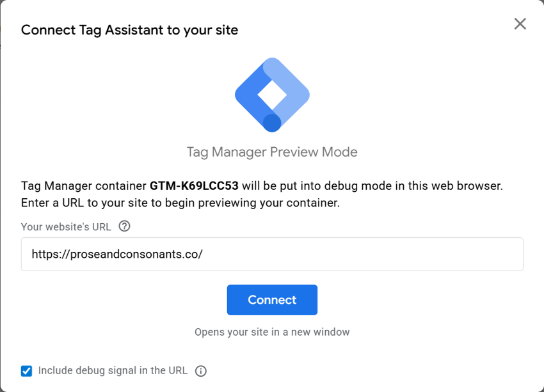
Task: Click the dialog title Connect Tag Assistant to your site
Action: click(129, 30)
